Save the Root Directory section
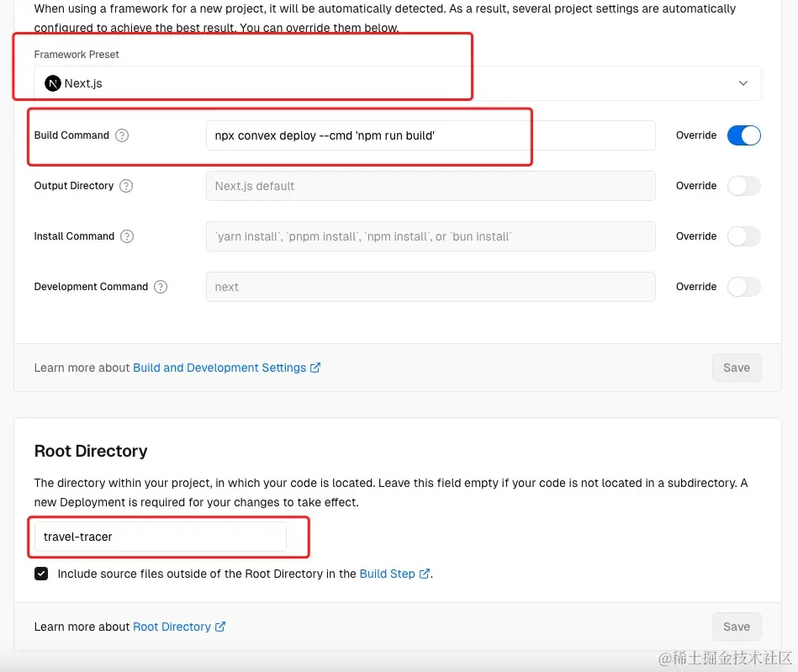 point(737,627)
